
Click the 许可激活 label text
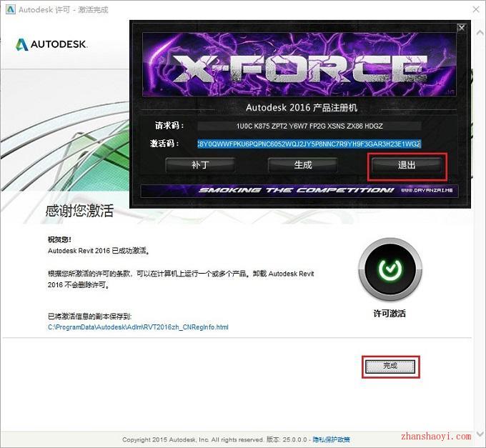pyautogui.click(x=390, y=313)
